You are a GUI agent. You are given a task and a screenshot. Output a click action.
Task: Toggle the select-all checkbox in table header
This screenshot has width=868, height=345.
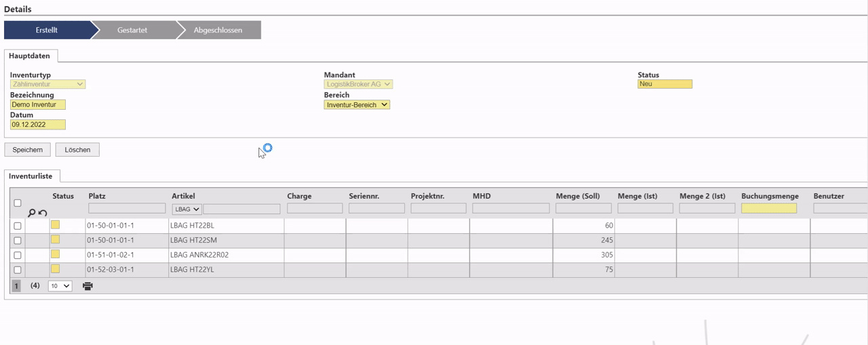coord(18,203)
